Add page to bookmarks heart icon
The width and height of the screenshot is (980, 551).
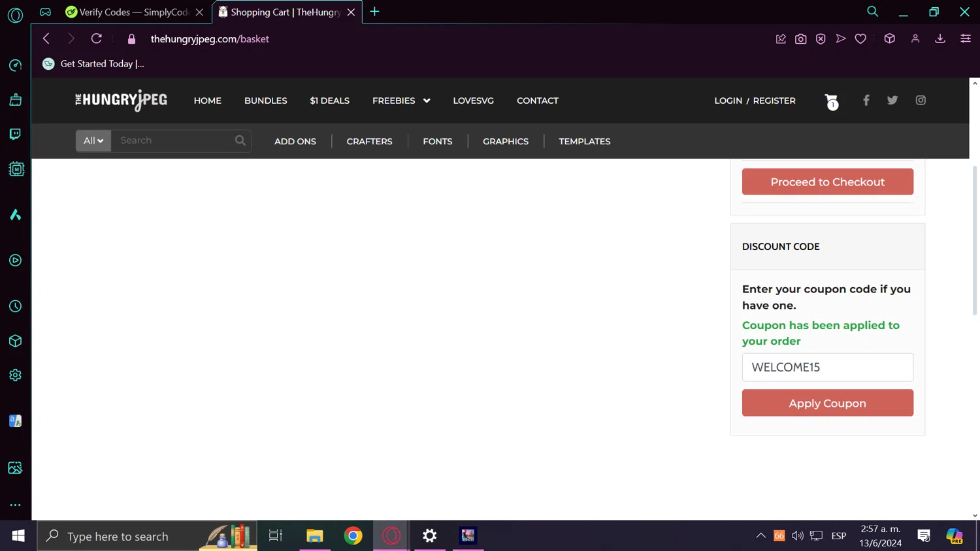860,39
